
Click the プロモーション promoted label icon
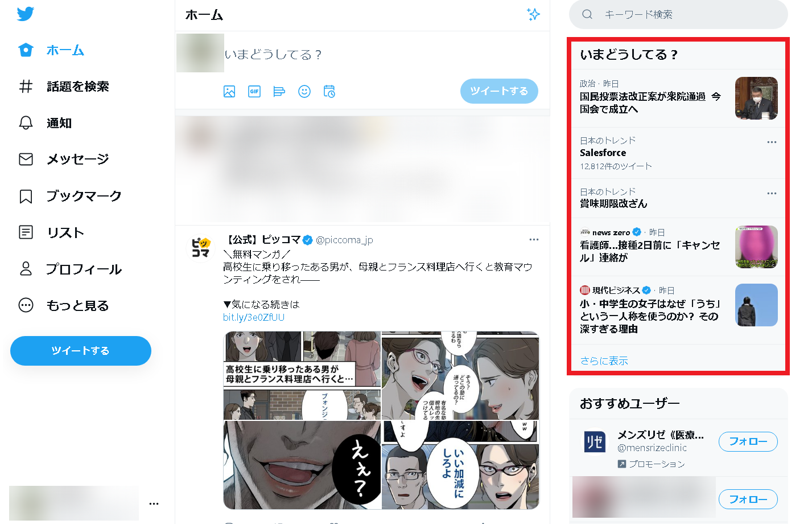click(622, 464)
